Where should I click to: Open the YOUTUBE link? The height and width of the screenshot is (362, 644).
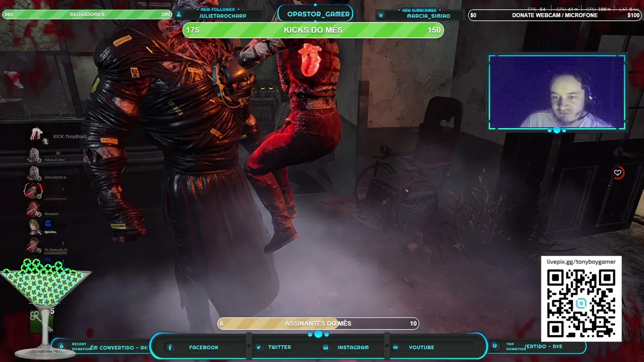tap(421, 347)
